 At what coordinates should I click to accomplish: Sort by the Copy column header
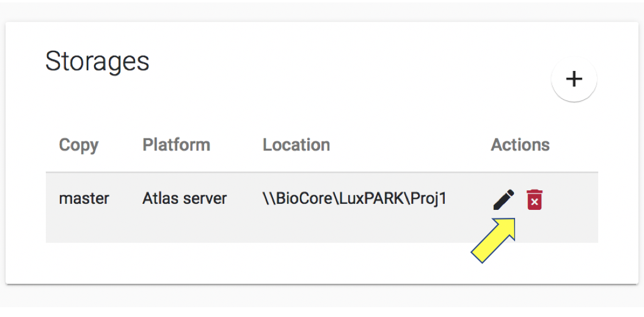tap(78, 145)
